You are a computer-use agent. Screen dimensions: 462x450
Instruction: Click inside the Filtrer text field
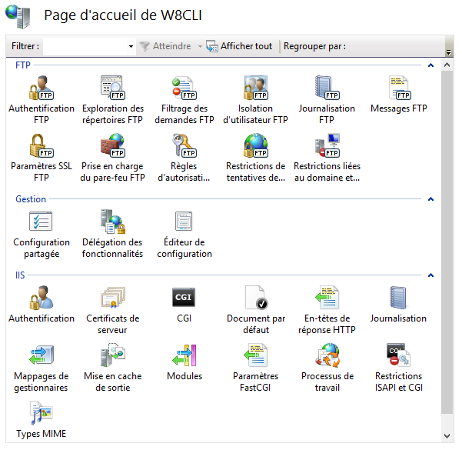pos(86,46)
